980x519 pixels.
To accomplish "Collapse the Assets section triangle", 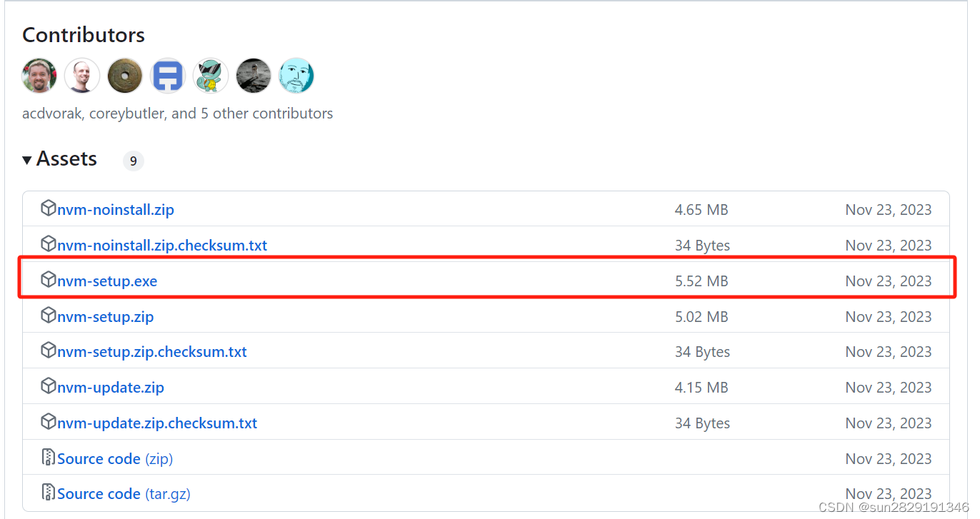I will 27,160.
